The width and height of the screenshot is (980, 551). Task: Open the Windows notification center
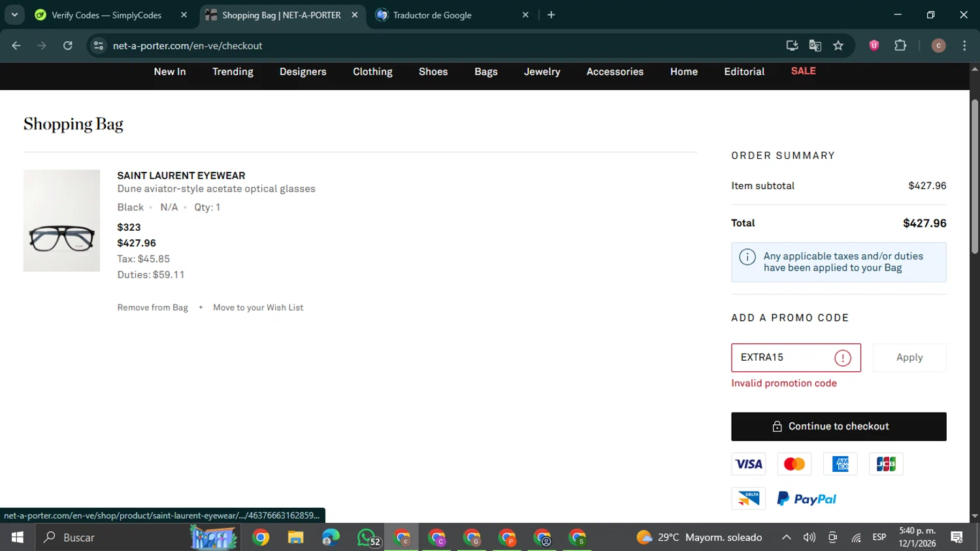click(957, 537)
